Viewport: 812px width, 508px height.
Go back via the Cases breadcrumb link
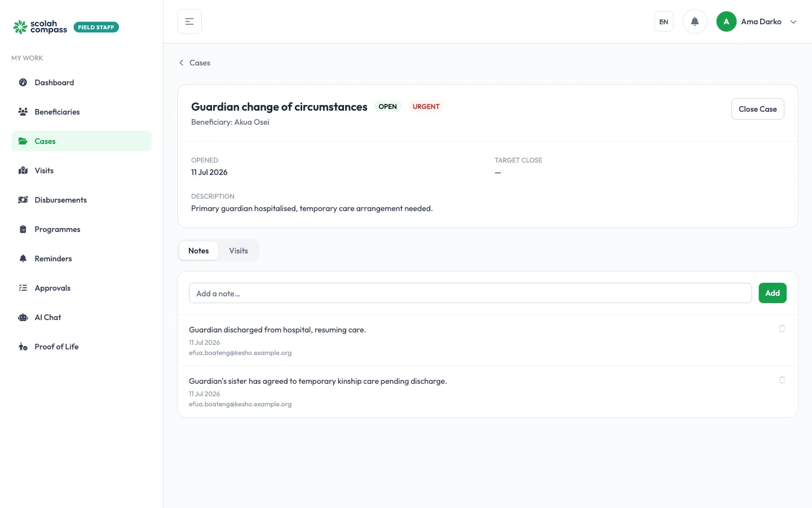[x=200, y=63]
